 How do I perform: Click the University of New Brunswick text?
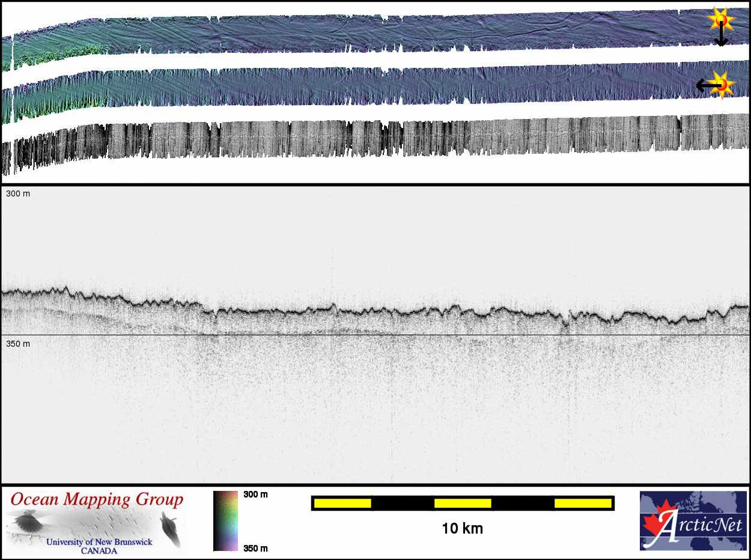click(x=99, y=542)
